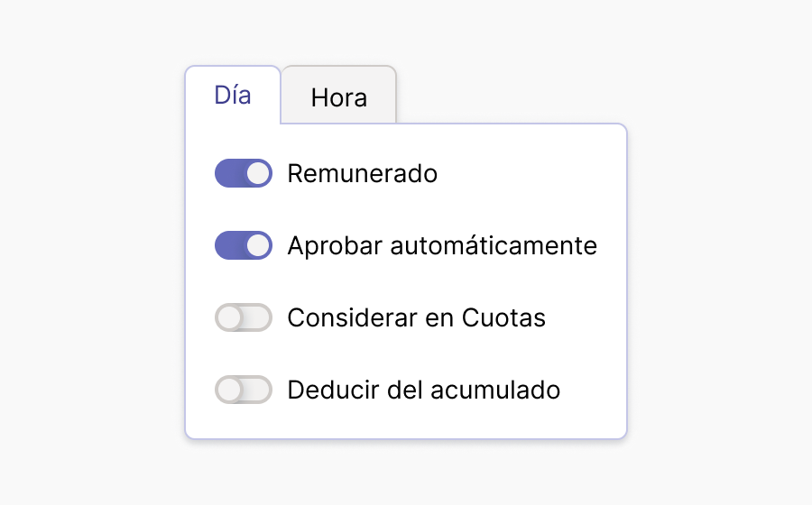Click the knob of Considerar en Cuotas switch

pos(229,317)
